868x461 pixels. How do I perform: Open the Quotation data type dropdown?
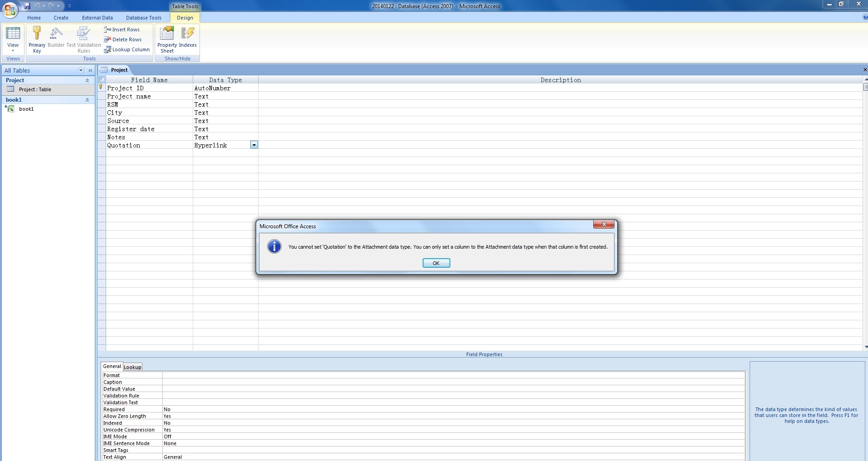point(254,145)
